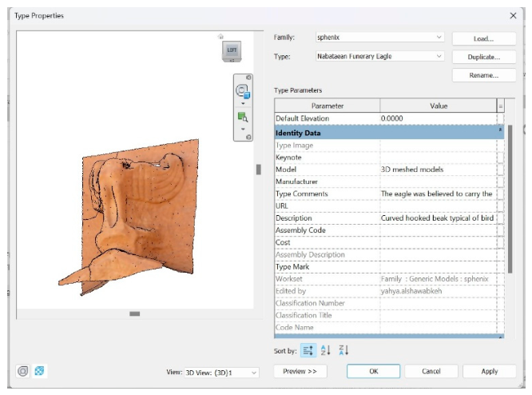Click the Cost value cell
This screenshot has height=395, width=532.
(x=438, y=243)
